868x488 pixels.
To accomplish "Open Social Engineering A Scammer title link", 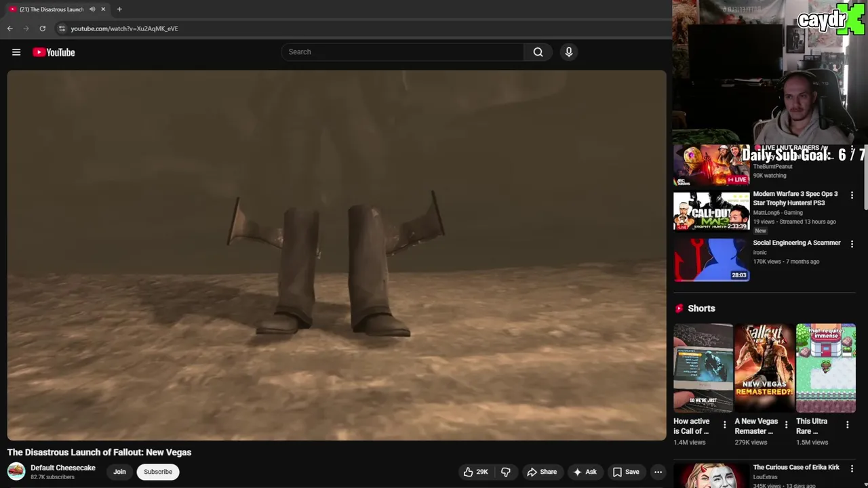I will [797, 243].
